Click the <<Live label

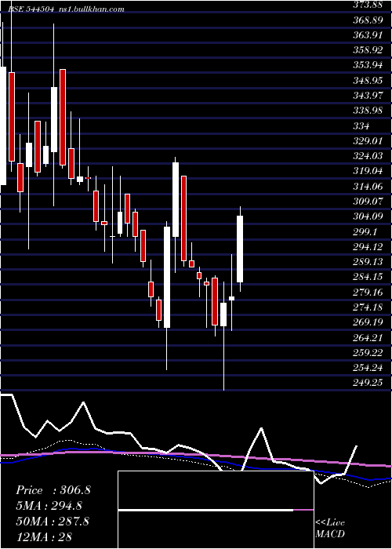[330, 523]
